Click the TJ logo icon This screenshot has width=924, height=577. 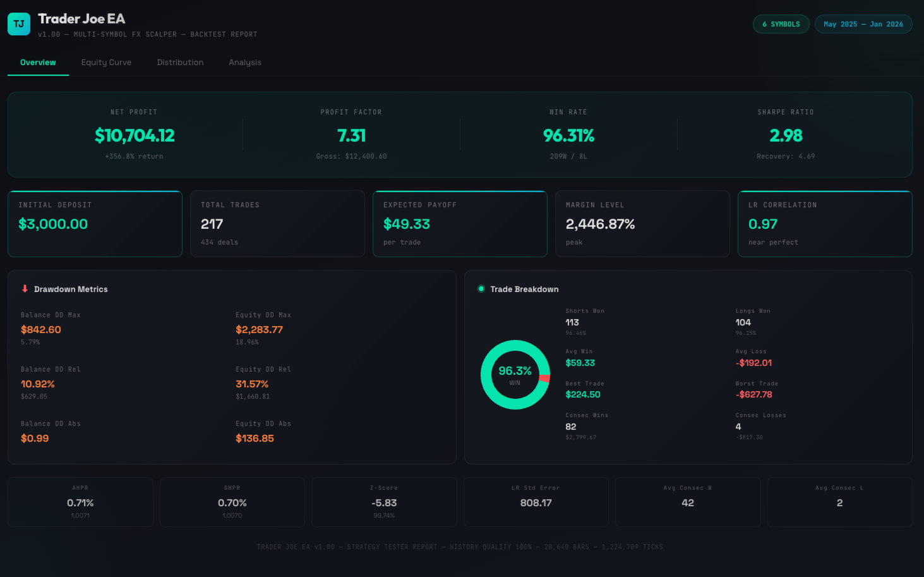[x=19, y=24]
